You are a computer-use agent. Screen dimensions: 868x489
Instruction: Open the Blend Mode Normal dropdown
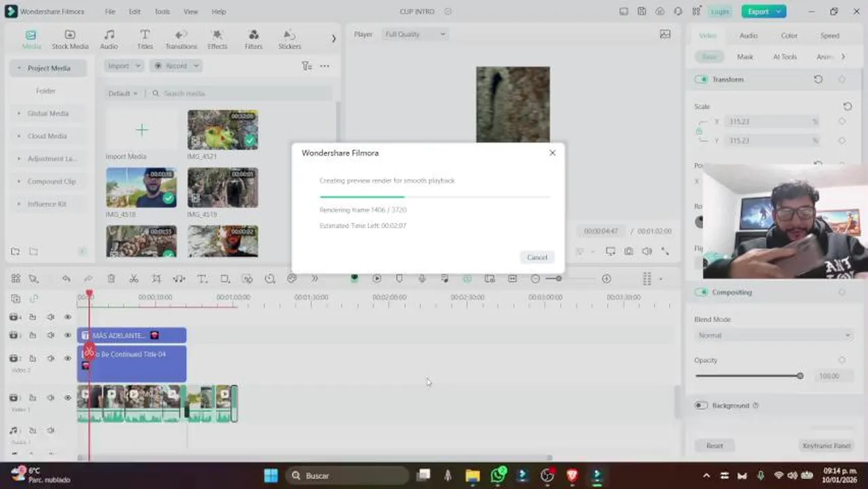point(773,336)
